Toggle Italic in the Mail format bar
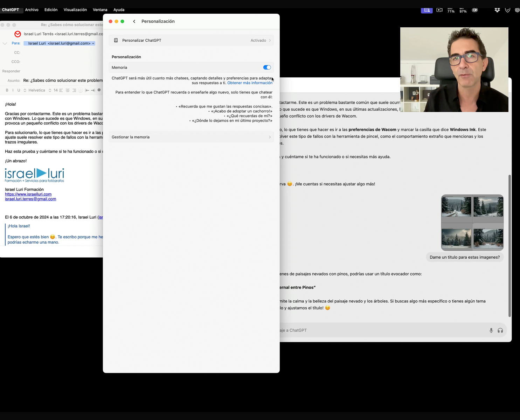This screenshot has height=420, width=520. coord(13,90)
